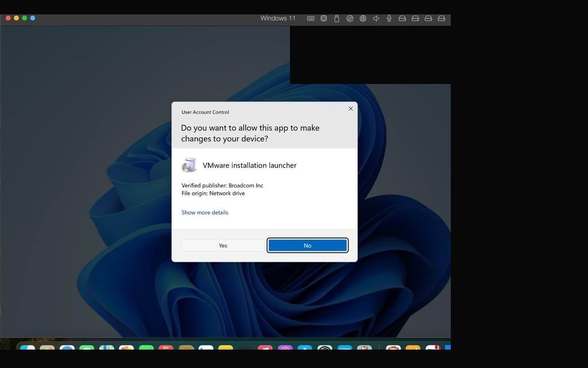Click the "User Account Control" title text
Image resolution: width=588 pixels, height=368 pixels.
coord(205,112)
